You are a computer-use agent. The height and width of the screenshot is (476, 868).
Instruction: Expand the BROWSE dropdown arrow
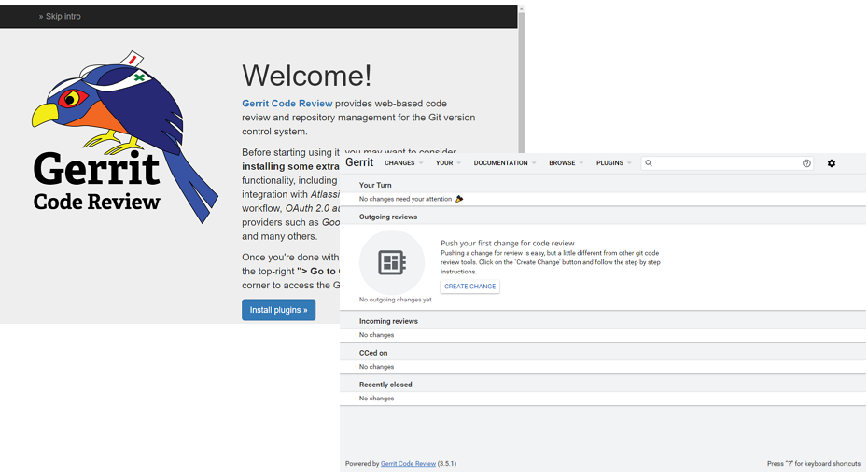581,163
